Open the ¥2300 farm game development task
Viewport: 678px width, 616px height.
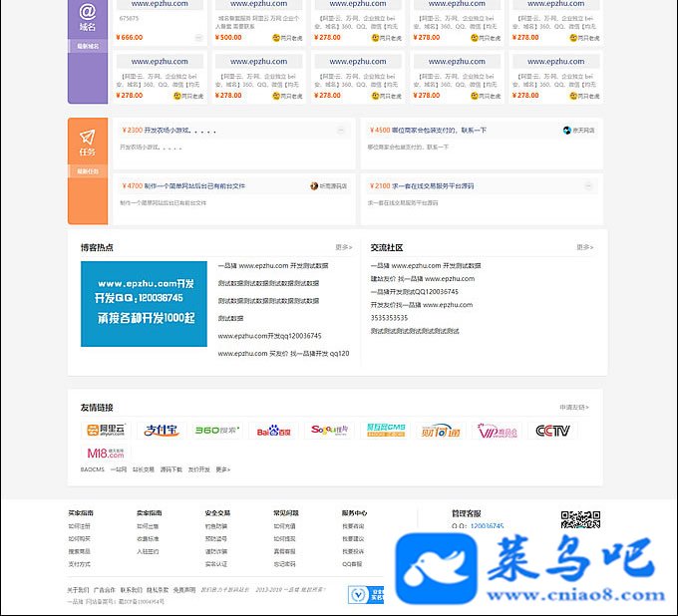[x=169, y=131]
